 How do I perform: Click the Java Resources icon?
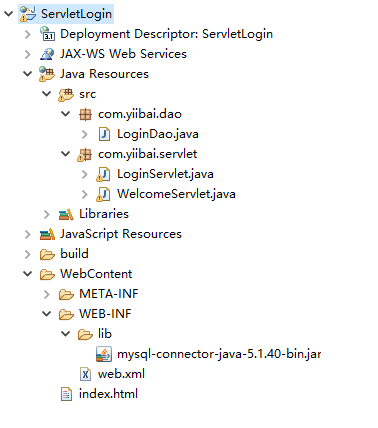coord(47,74)
